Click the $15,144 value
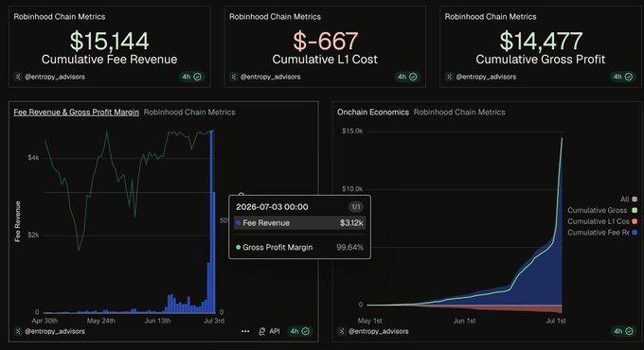The width and height of the screenshot is (644, 350). (109, 41)
